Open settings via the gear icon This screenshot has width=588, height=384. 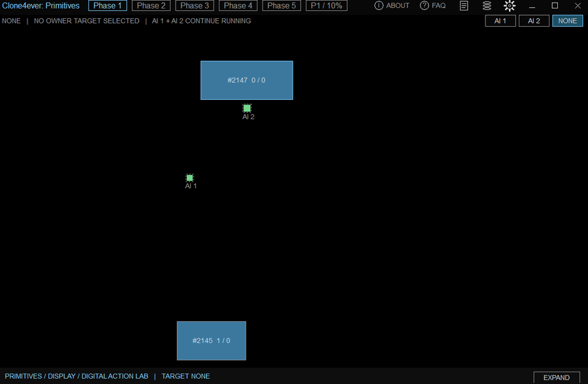pos(509,6)
